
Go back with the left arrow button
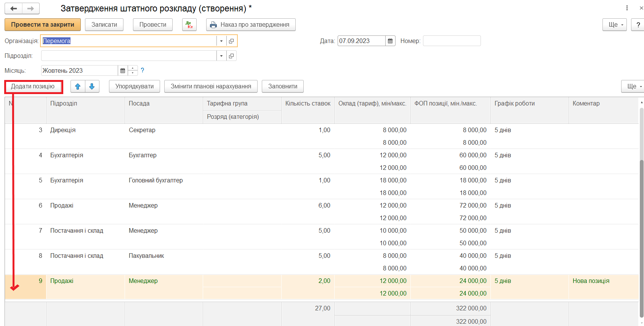coord(14,8)
